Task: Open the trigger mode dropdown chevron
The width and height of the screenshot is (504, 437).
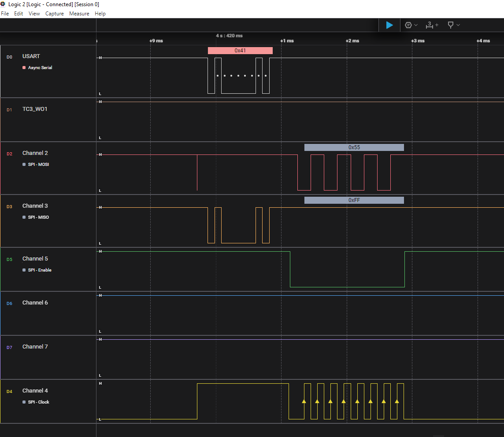Action: click(416, 25)
